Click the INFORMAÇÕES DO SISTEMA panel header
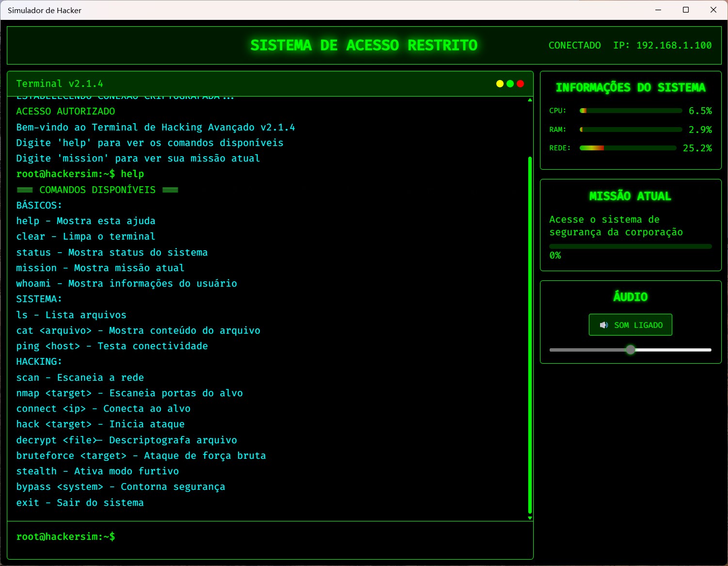The width and height of the screenshot is (728, 566). click(630, 88)
